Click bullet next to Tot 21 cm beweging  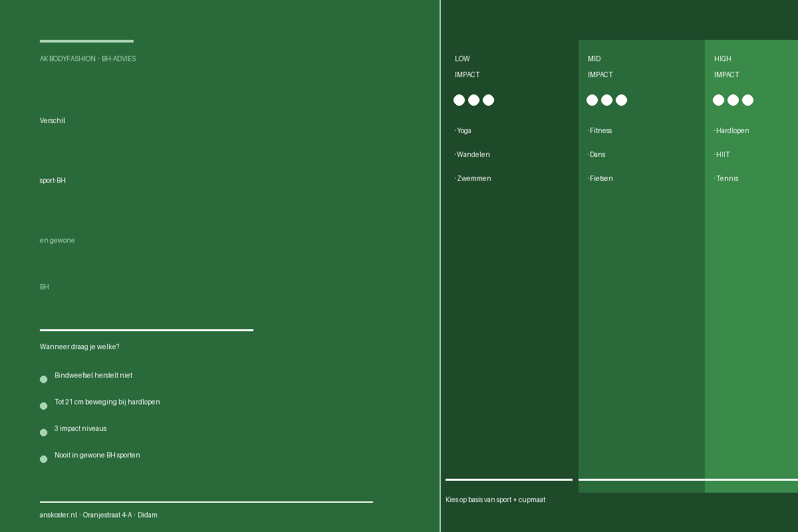coord(43,406)
